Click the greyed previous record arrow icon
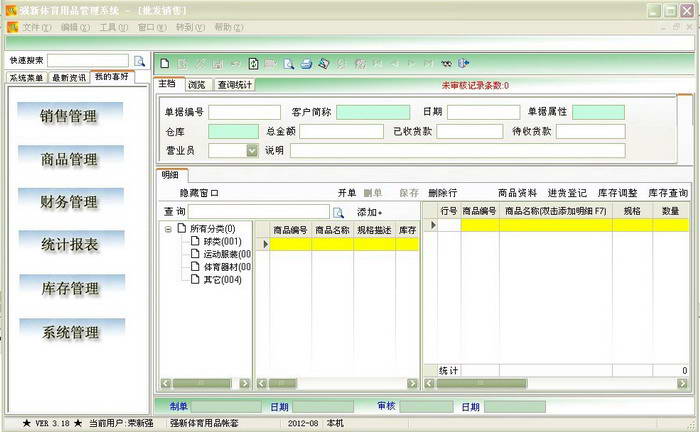Viewport: 700px width, 432px height. tap(395, 64)
